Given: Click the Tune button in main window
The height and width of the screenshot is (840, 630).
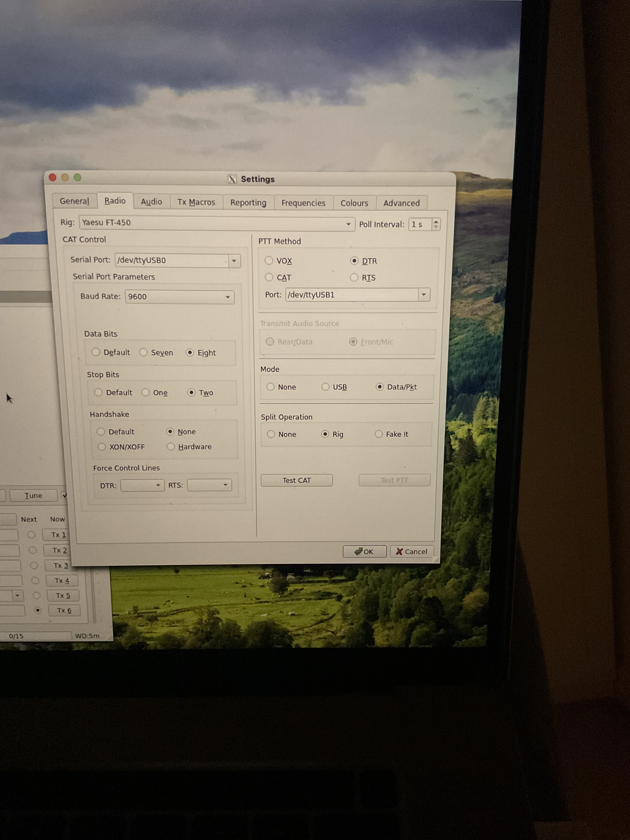Looking at the screenshot, I should point(33,496).
